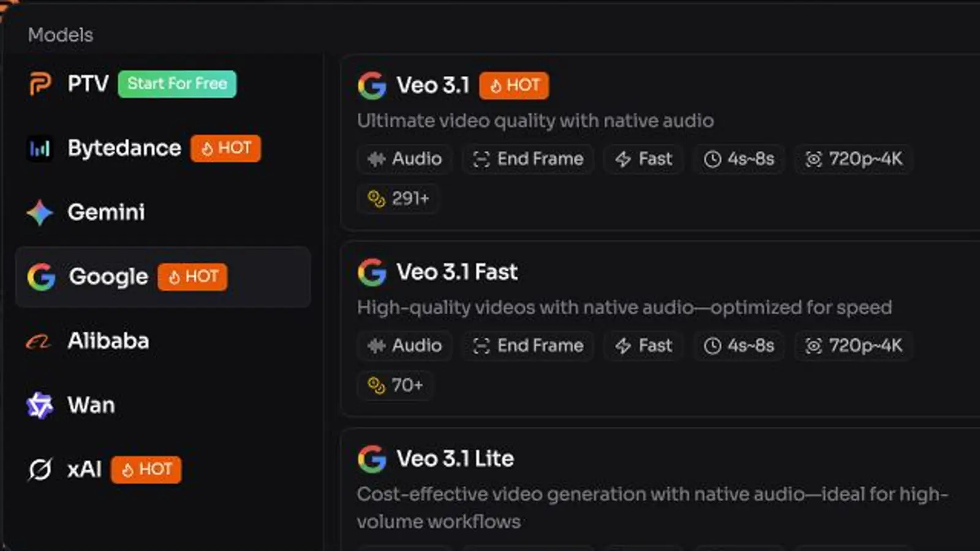Click the 720p~4K tag on Veo 3.1 HOT card
The width and height of the screenshot is (980, 551).
point(854,159)
